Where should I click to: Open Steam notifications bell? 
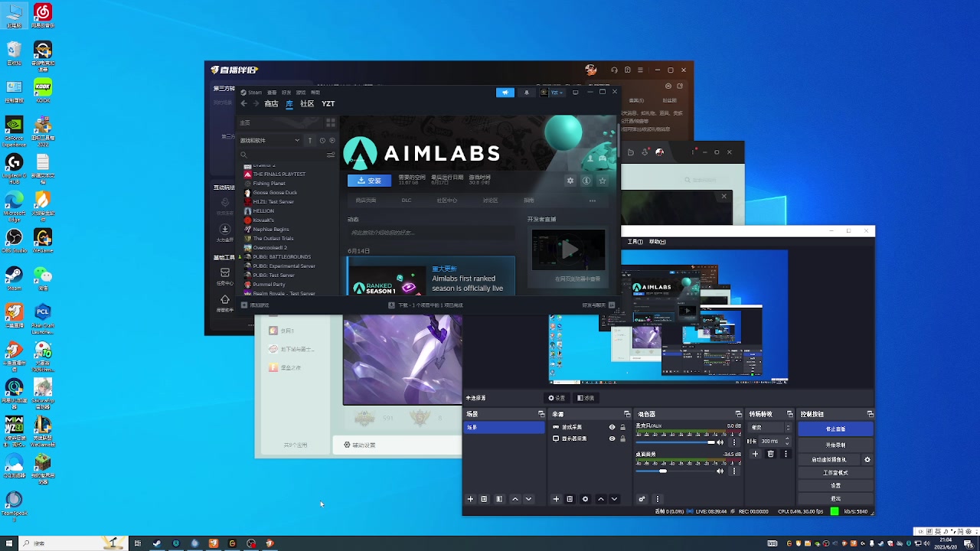(x=526, y=93)
